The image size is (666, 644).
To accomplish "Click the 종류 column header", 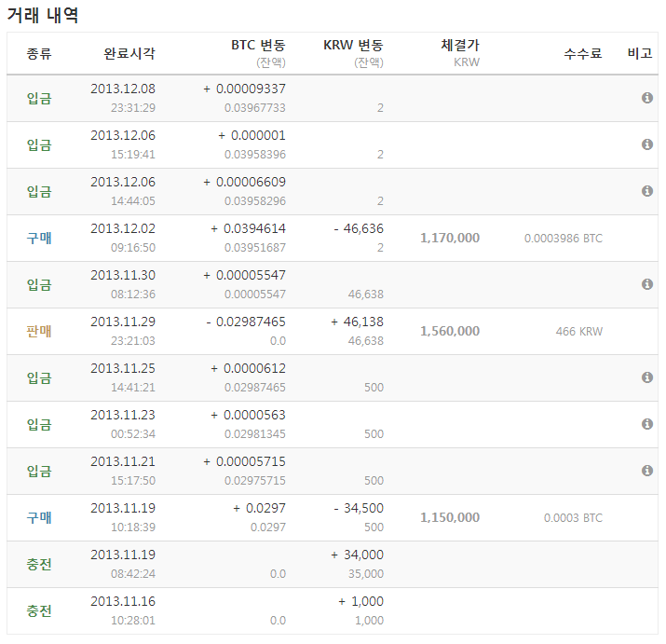I will coord(39,54).
